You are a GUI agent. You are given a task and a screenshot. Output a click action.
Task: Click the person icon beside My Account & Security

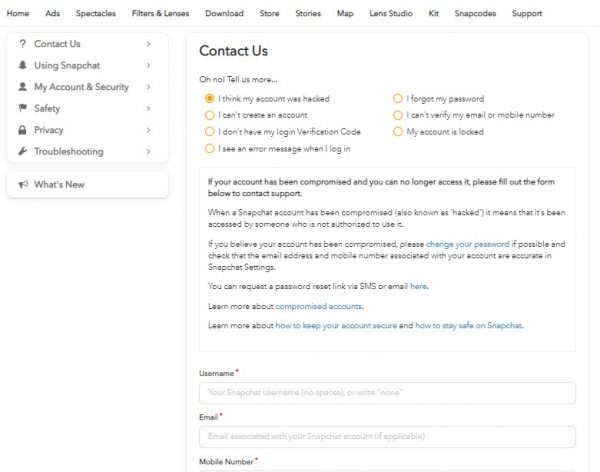click(22, 87)
